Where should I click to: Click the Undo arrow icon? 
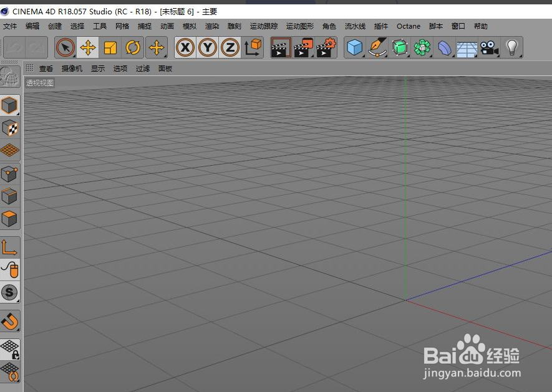[14, 47]
